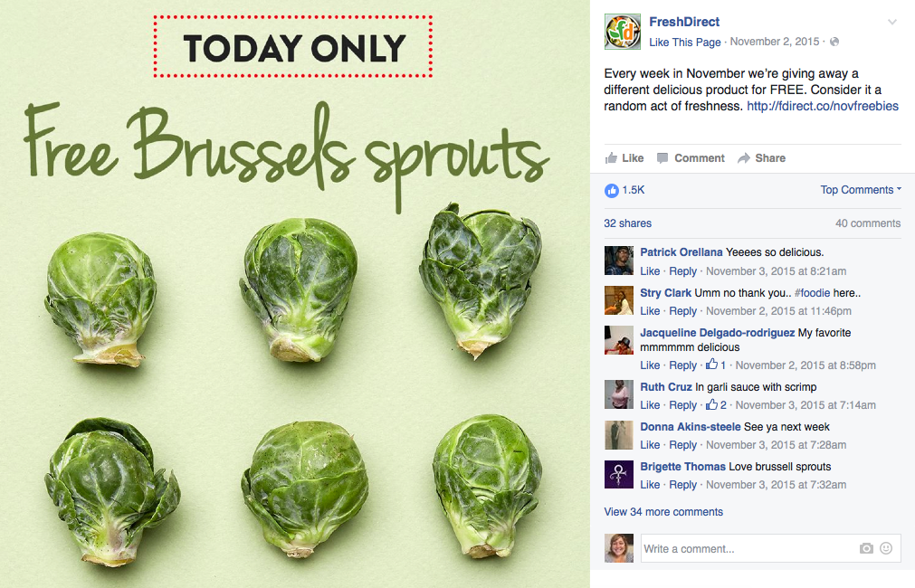Open the post options chevron menu
The image size is (915, 588).
tap(892, 23)
